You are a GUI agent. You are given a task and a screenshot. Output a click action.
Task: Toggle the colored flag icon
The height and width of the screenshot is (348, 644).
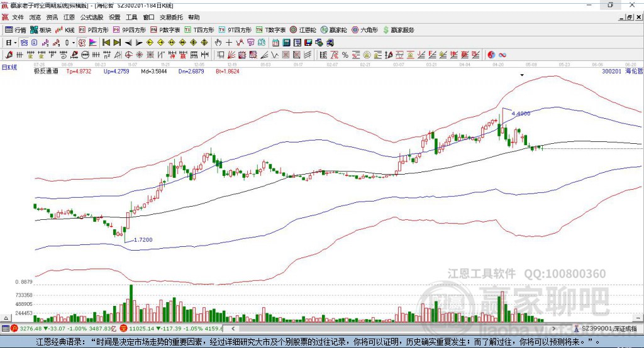point(93,43)
